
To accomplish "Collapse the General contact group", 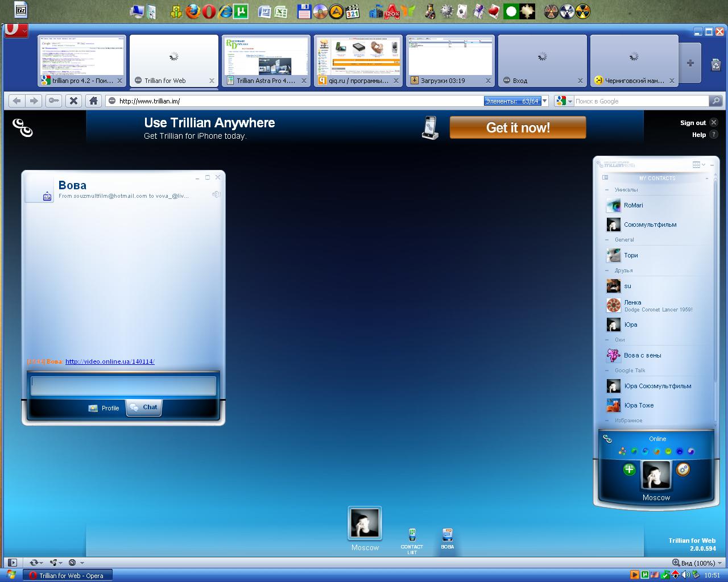I will (607, 240).
